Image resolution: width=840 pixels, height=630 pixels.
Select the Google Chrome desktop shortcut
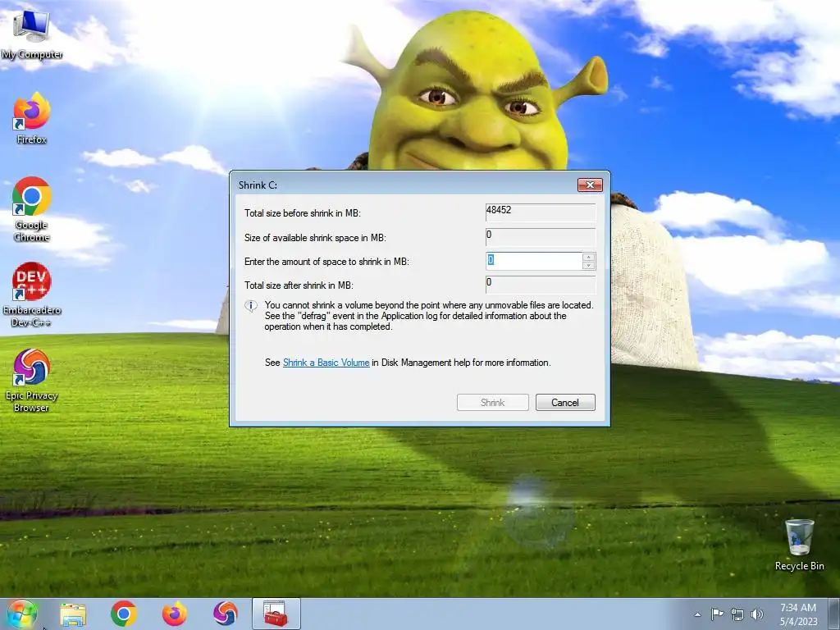click(32, 209)
